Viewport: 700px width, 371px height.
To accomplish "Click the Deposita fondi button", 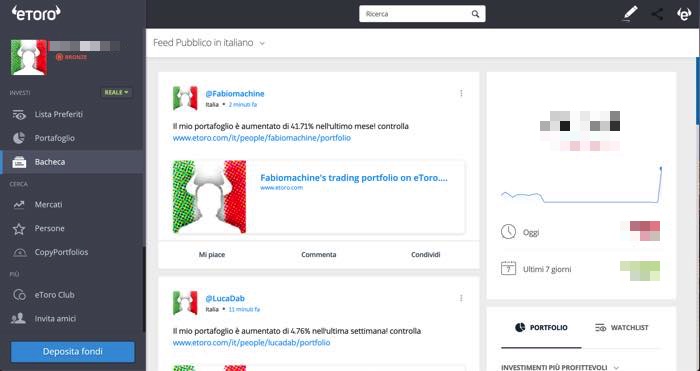I will tap(72, 352).
